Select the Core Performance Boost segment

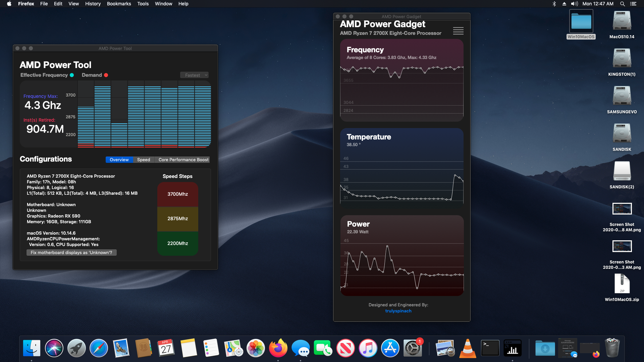[183, 160]
